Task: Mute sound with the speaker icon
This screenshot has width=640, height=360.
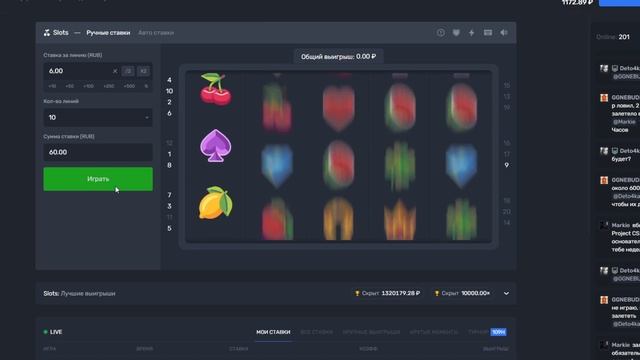Action: 504,33
